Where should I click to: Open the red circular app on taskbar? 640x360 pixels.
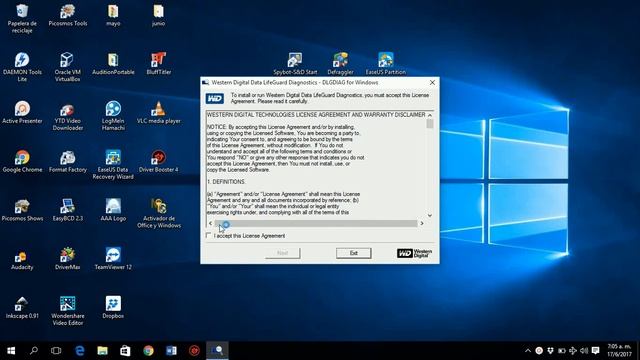point(194,351)
